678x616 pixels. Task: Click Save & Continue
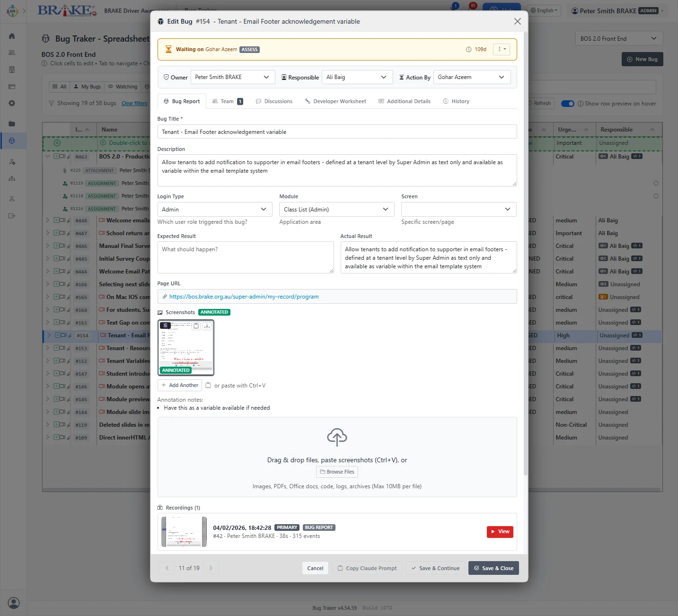[435, 568]
